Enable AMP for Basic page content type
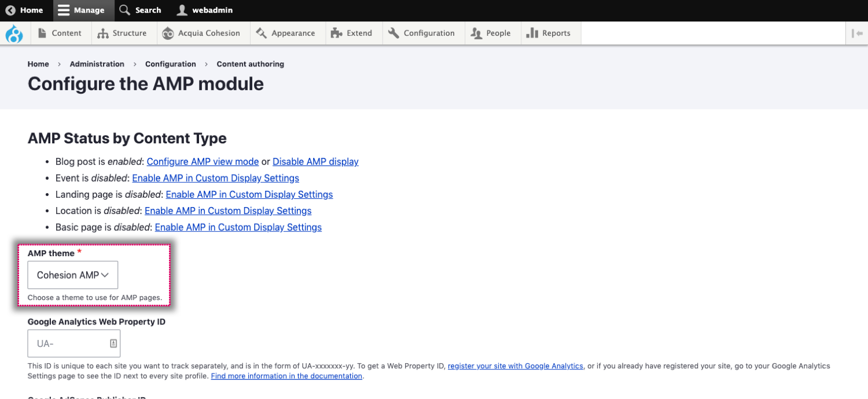This screenshot has width=868, height=399. tap(238, 227)
